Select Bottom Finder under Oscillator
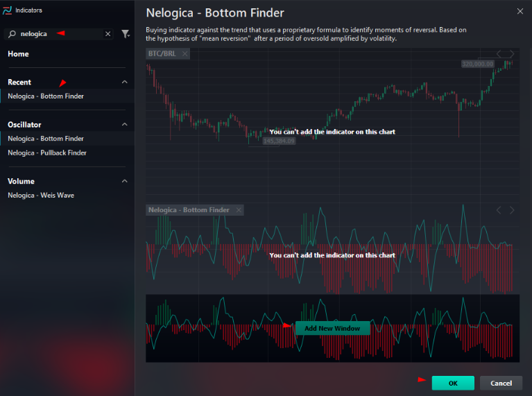 pyautogui.click(x=67, y=139)
